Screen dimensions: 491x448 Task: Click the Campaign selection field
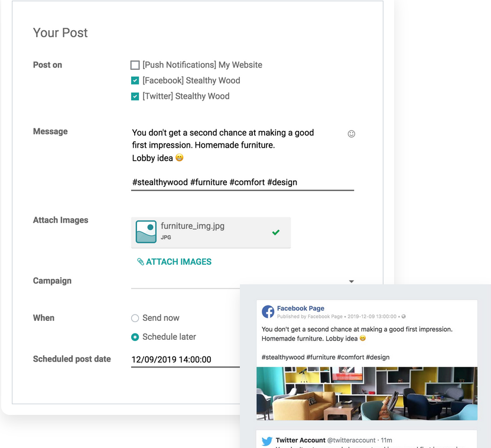coord(236,281)
